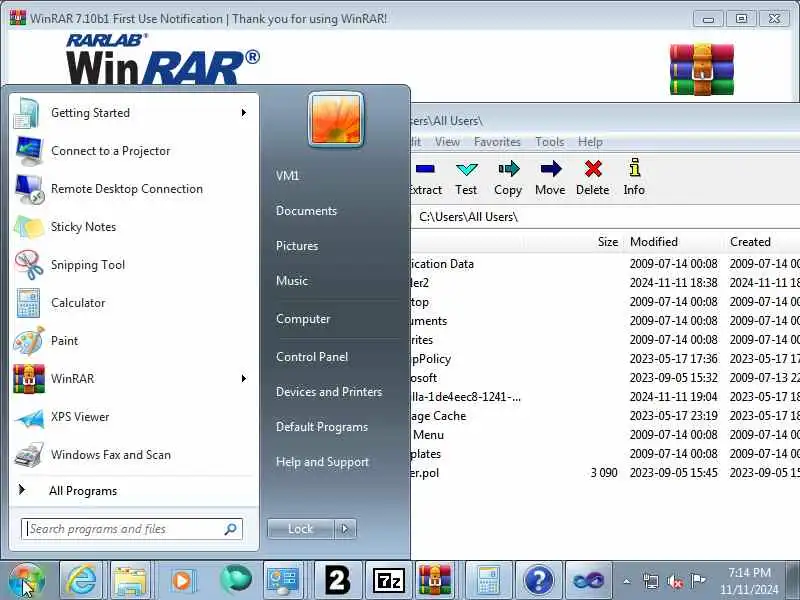This screenshot has height=600, width=800.
Task: Click the Move toolbar icon in WinRAR
Action: [550, 178]
